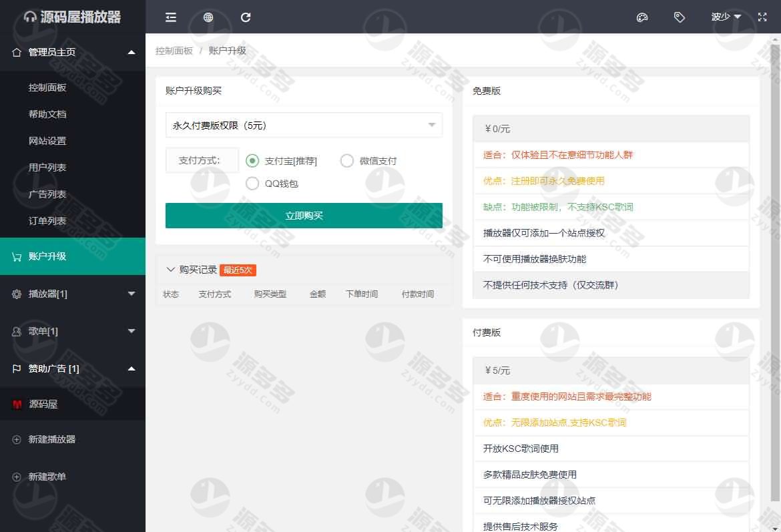Click 支付方式 column header
The height and width of the screenshot is (532, 781).
coord(215,294)
